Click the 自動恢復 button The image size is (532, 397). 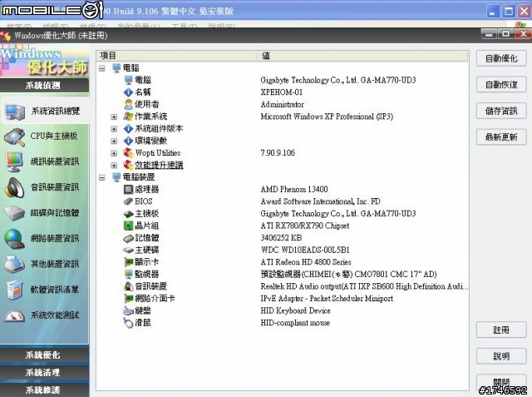pos(501,85)
